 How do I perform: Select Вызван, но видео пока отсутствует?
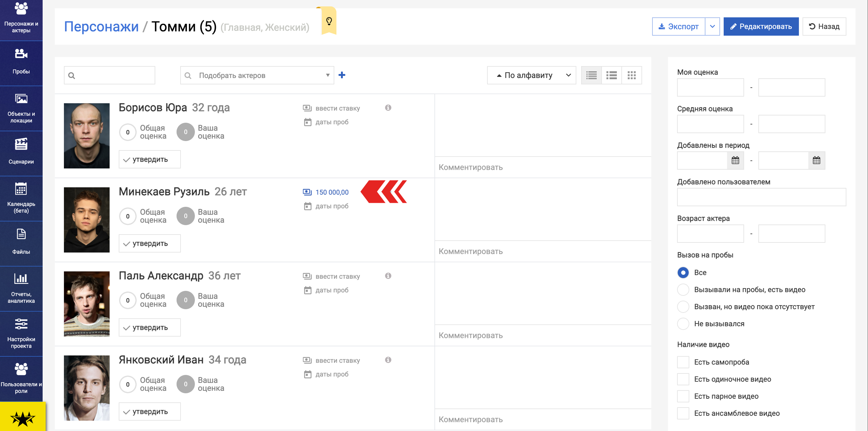tap(683, 307)
